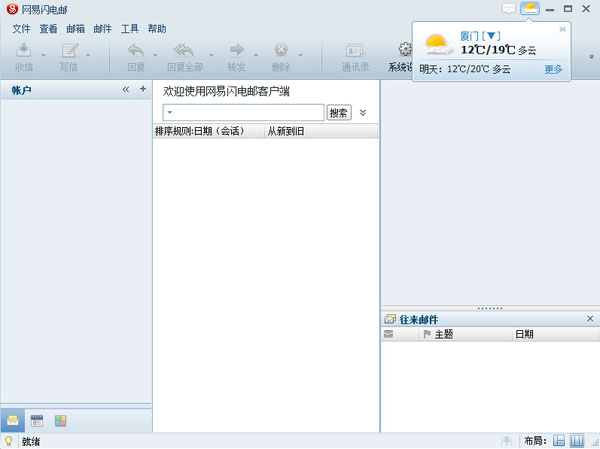Open the 通讯录 address book

(x=355, y=57)
